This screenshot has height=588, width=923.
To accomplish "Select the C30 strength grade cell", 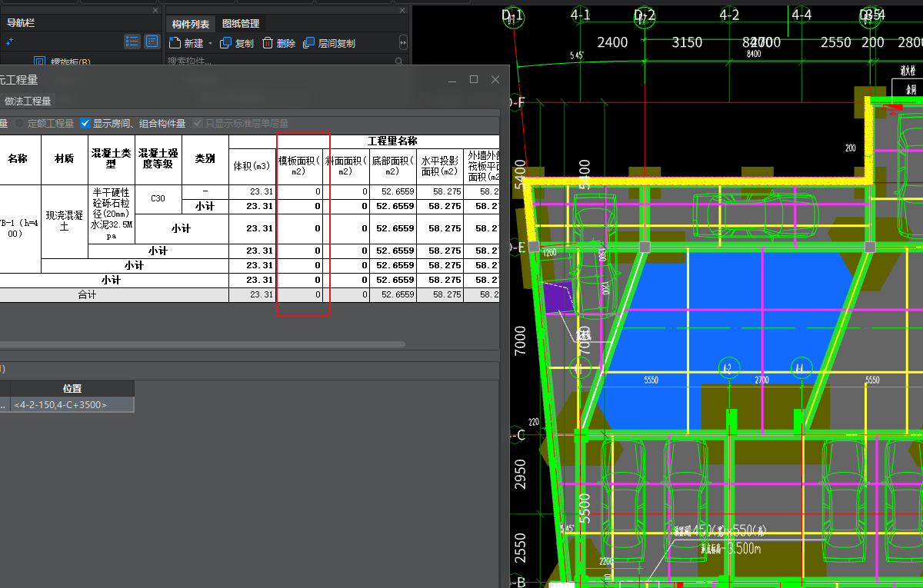I will (x=158, y=199).
